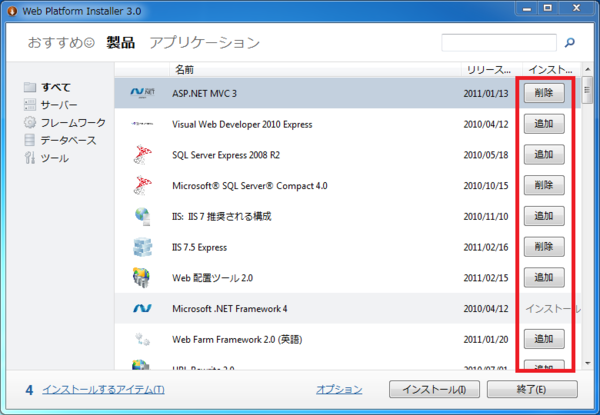Click the 終了(E) button
The image size is (600, 415).
[x=532, y=389]
